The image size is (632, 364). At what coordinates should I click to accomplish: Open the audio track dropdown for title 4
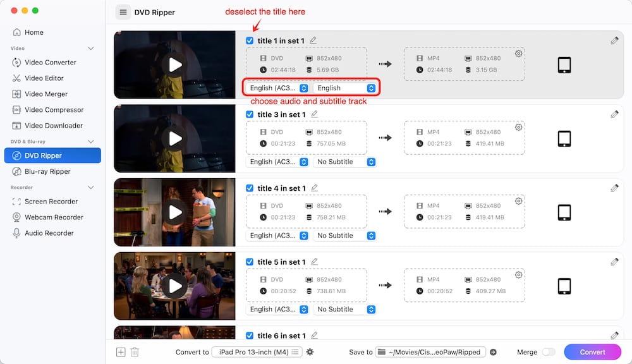pyautogui.click(x=277, y=236)
